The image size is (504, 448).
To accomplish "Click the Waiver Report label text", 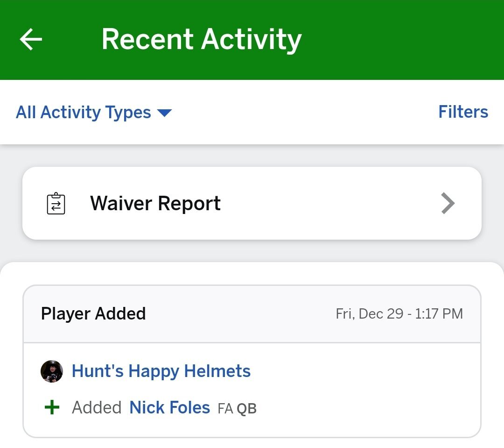I will (155, 203).
